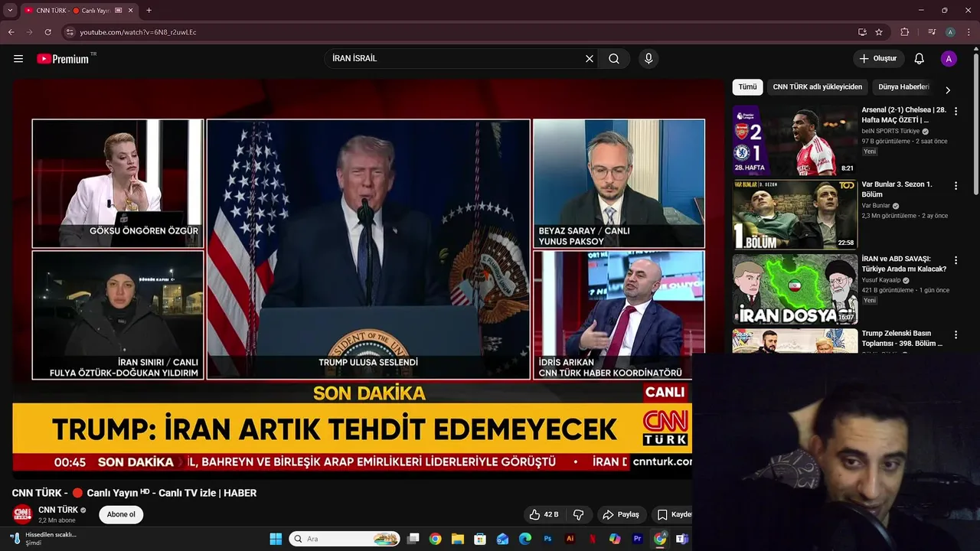Open the browser extensions puzzle icon
This screenshot has height=551, width=980.
[905, 32]
